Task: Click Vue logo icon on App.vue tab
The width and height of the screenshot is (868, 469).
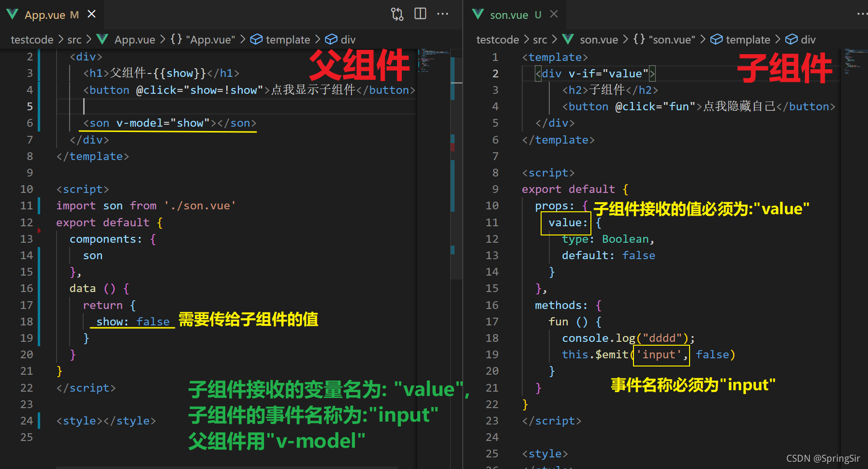Action: point(13,14)
